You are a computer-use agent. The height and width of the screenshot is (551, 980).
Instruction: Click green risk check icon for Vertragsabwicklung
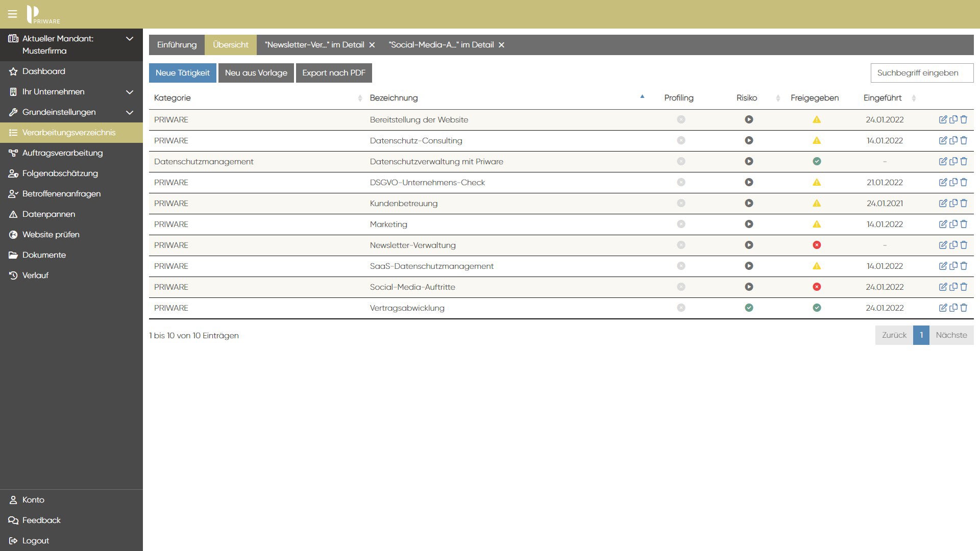749,308
